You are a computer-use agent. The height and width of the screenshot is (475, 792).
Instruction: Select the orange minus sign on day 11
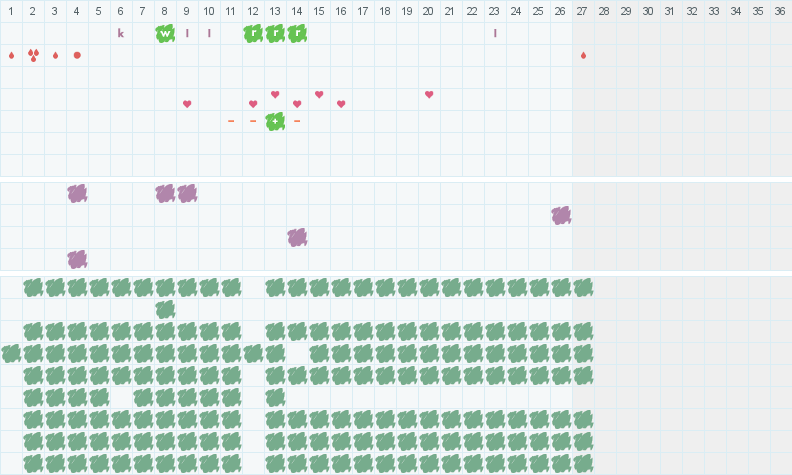[x=231, y=121]
